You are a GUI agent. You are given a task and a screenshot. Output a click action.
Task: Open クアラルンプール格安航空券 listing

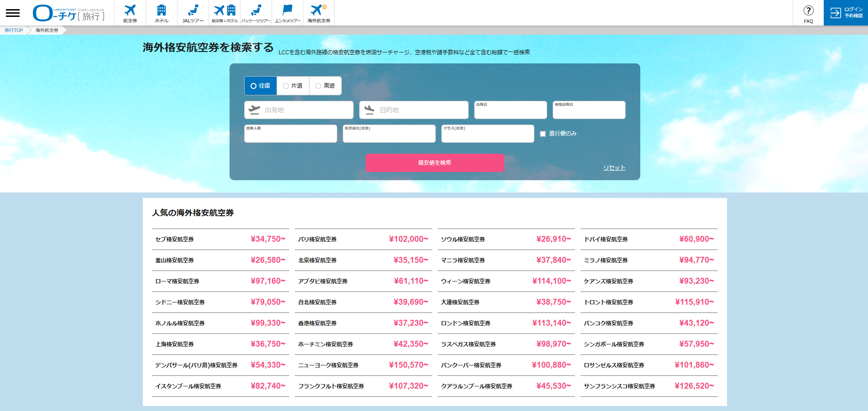click(506, 386)
